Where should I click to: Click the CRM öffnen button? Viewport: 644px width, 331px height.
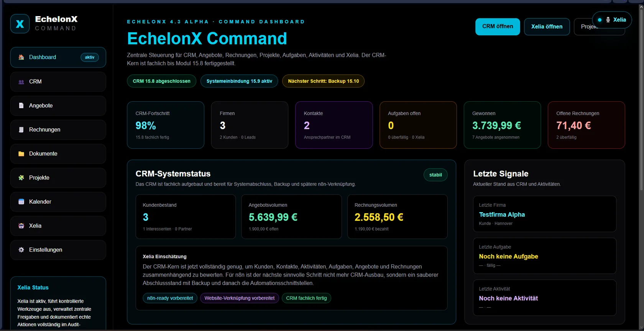498,26
